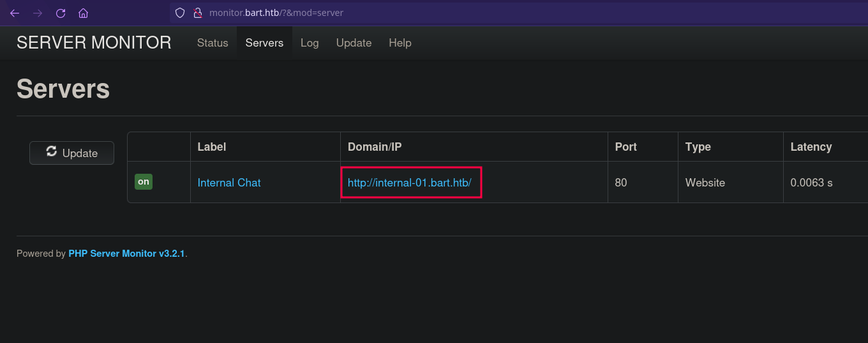
Task: Click the green "on" status badge
Action: tap(144, 182)
